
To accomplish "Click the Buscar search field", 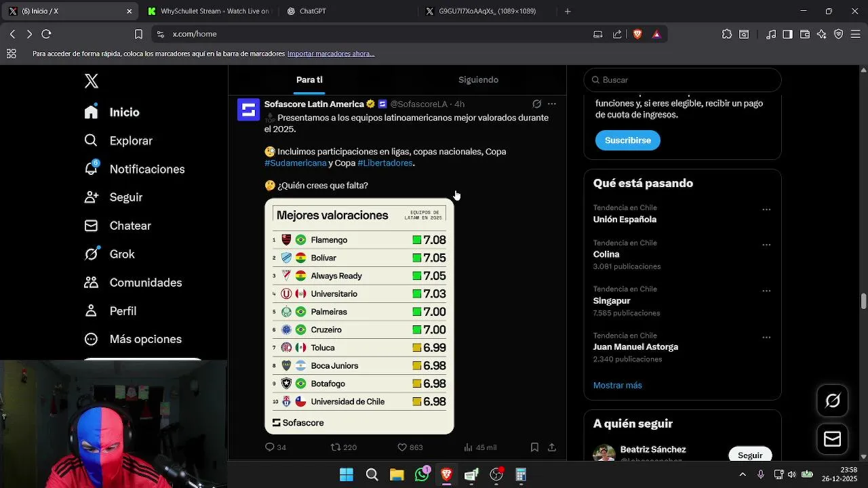I will (x=683, y=80).
